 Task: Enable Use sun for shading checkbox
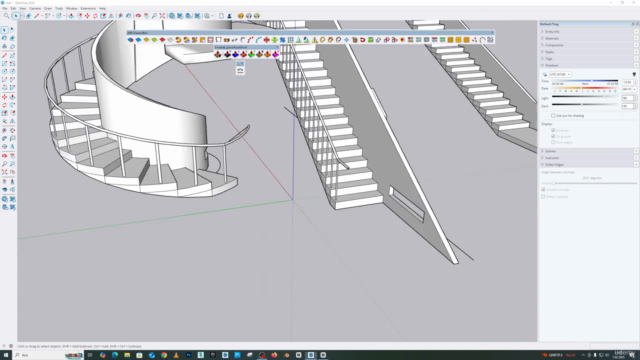click(x=553, y=116)
